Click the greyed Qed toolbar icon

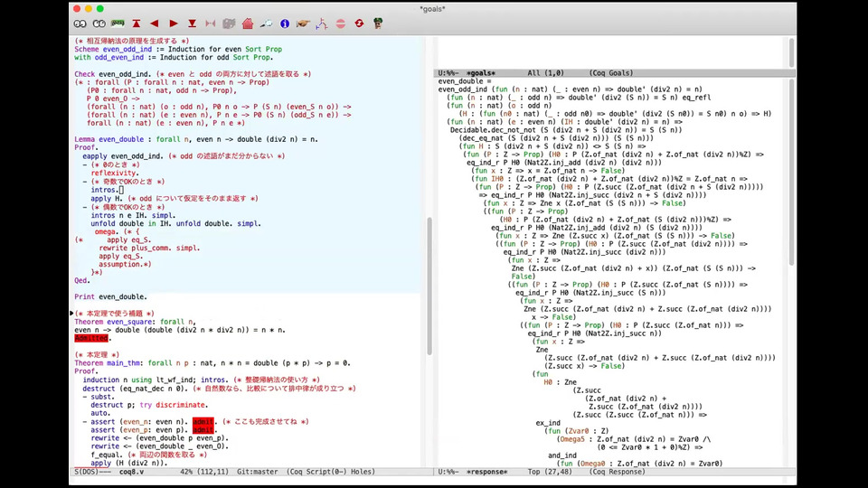tap(229, 23)
